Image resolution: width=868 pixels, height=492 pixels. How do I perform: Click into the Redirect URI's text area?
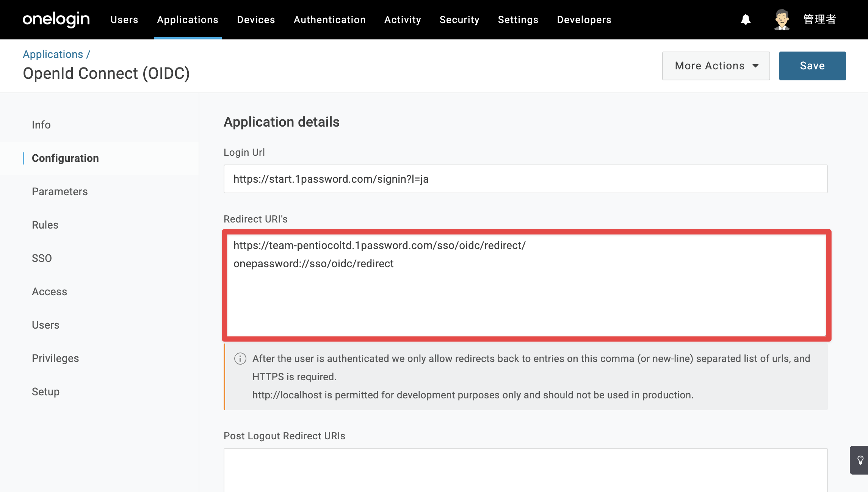526,285
